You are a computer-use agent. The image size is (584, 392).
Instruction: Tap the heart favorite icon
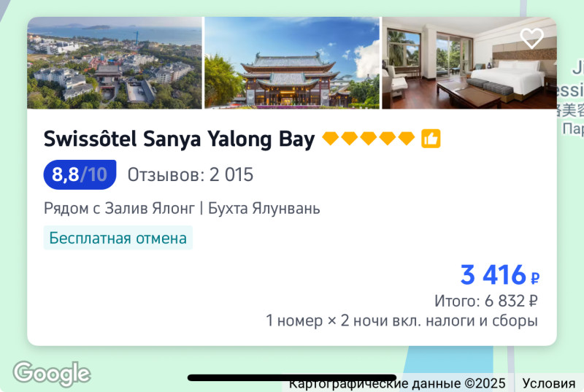[532, 39]
